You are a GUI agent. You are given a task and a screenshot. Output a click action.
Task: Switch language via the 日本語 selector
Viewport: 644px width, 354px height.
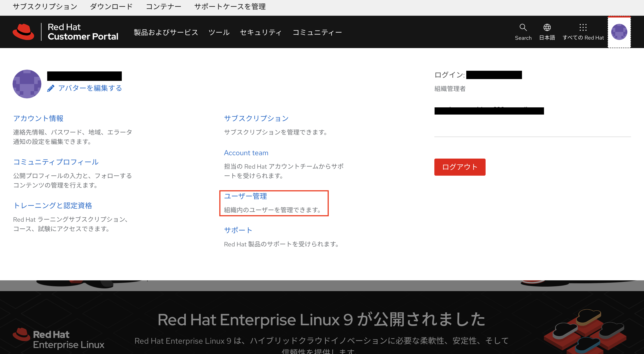coord(547,38)
